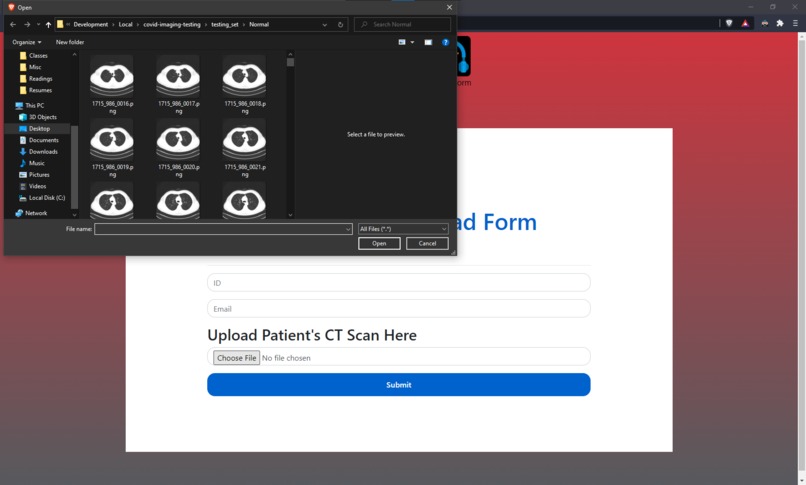806x485 pixels.
Task: Open help with the question mark icon
Action: (x=445, y=42)
